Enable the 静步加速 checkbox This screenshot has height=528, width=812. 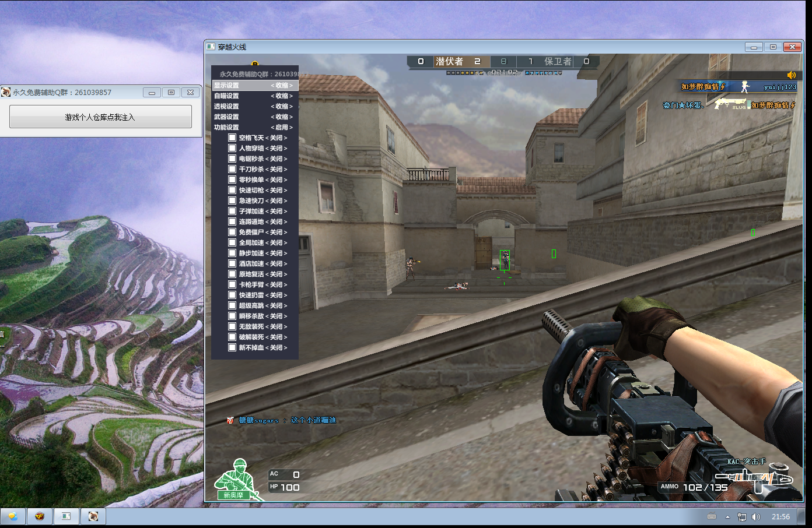[232, 253]
